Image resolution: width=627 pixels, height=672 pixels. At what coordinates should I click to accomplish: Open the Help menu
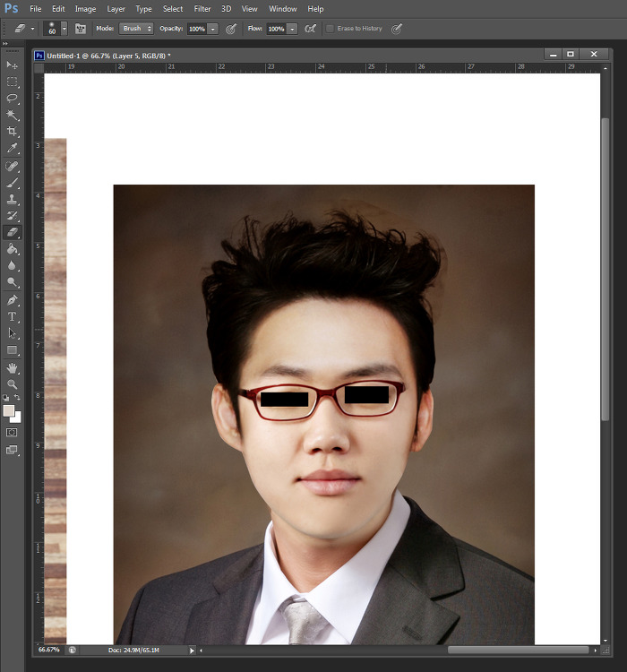pos(315,9)
